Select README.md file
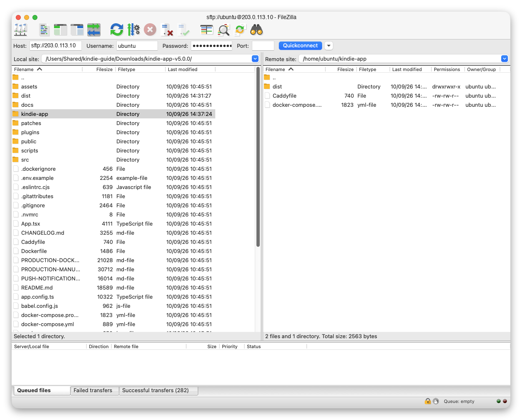522x420 pixels. click(113, 287)
